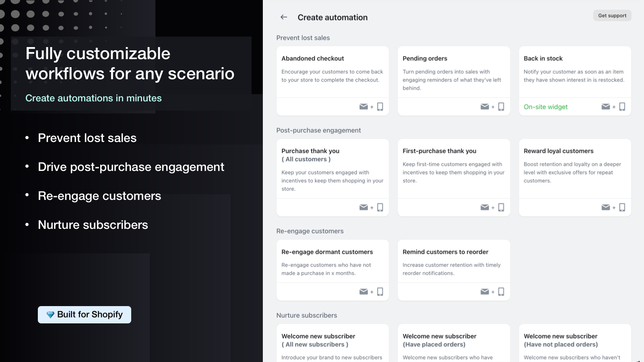The image size is (644, 362).
Task: Click email icon on Re-engage dormant customers card
Action: 363,292
